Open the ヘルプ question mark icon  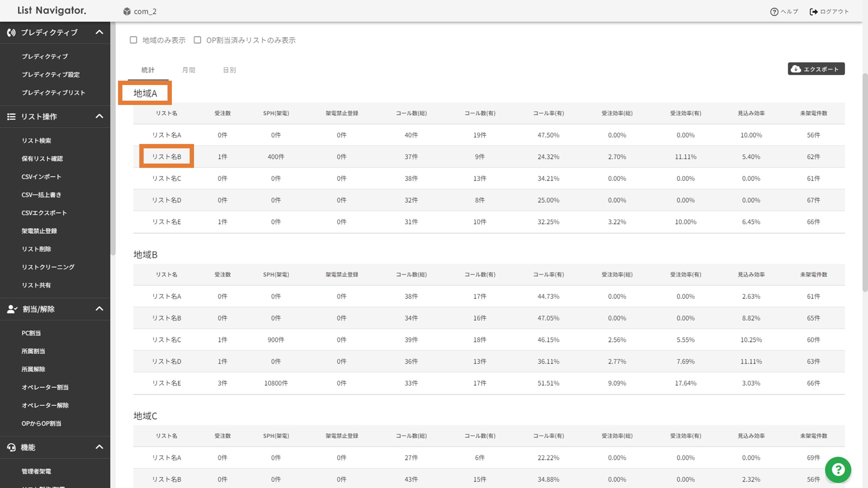(774, 12)
